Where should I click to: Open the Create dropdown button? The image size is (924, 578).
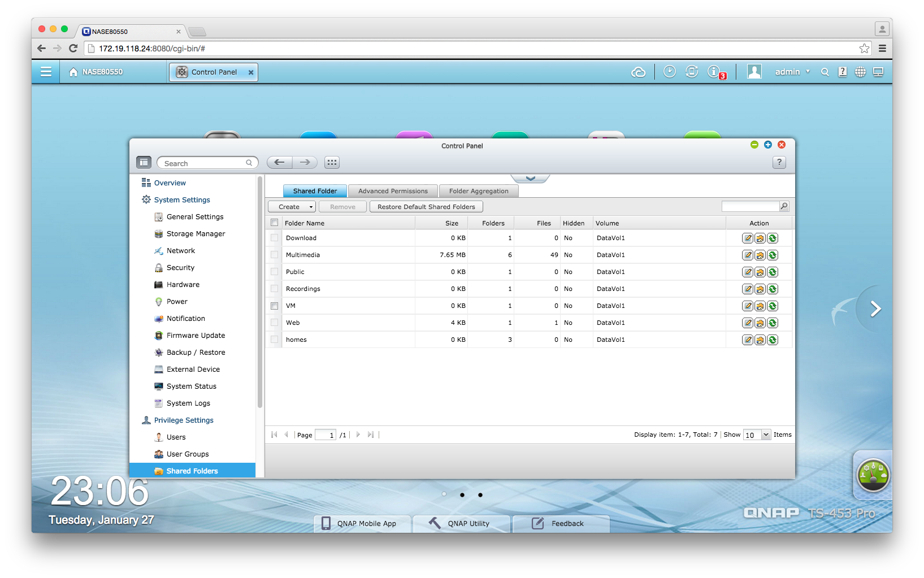coord(292,207)
